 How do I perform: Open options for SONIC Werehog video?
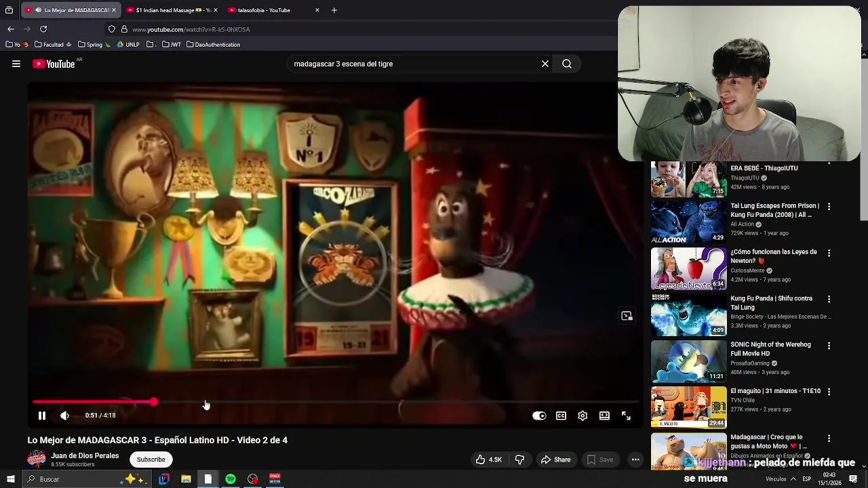pyautogui.click(x=829, y=346)
